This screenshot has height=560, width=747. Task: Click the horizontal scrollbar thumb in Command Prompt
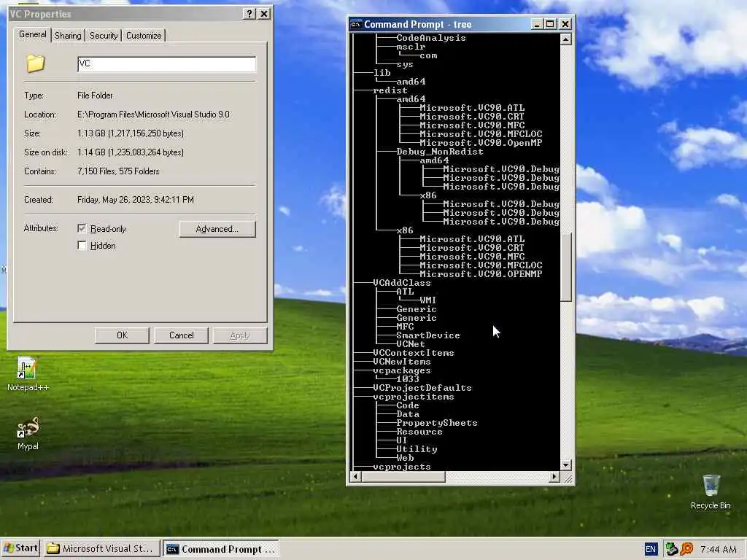click(403, 476)
